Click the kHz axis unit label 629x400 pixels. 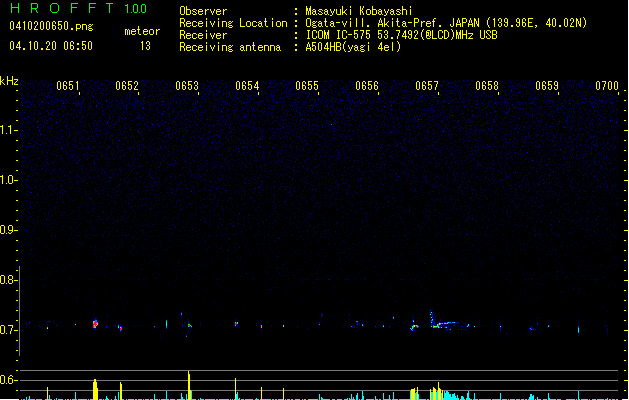(x=9, y=81)
